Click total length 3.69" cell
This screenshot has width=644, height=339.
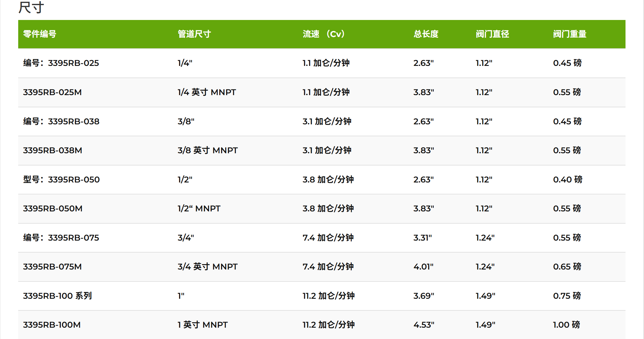click(x=424, y=296)
